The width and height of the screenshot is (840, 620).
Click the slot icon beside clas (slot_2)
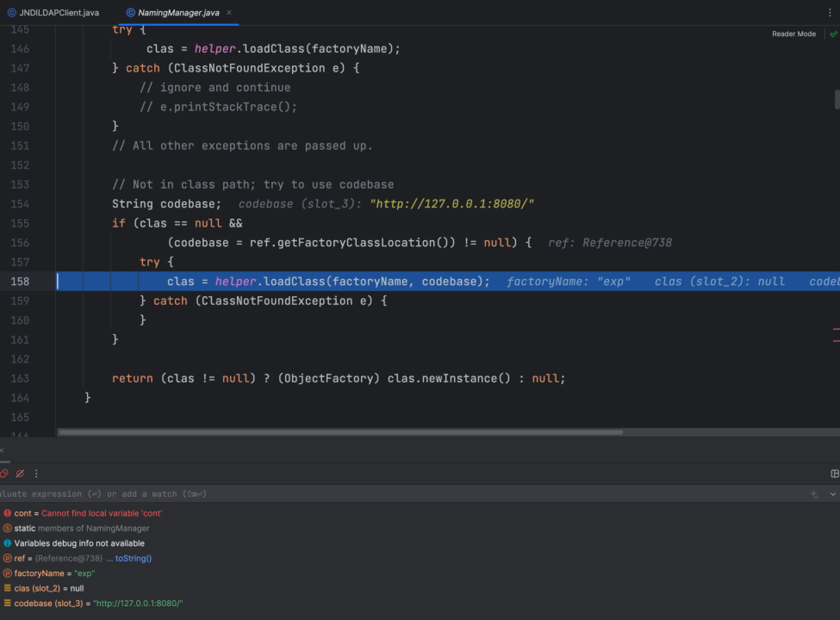pyautogui.click(x=7, y=588)
